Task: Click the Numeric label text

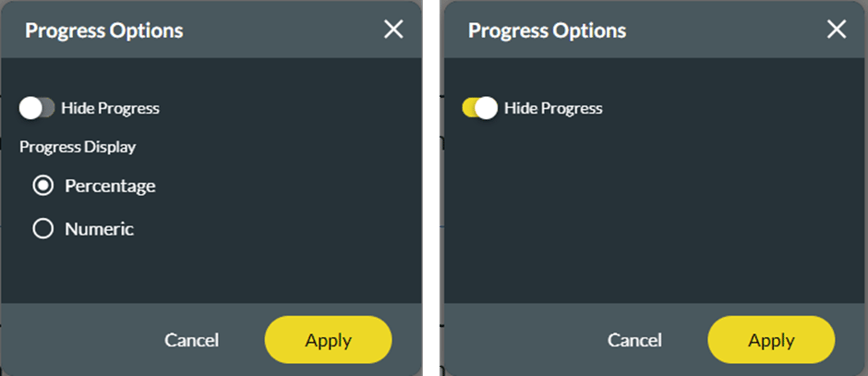Action: tap(99, 229)
